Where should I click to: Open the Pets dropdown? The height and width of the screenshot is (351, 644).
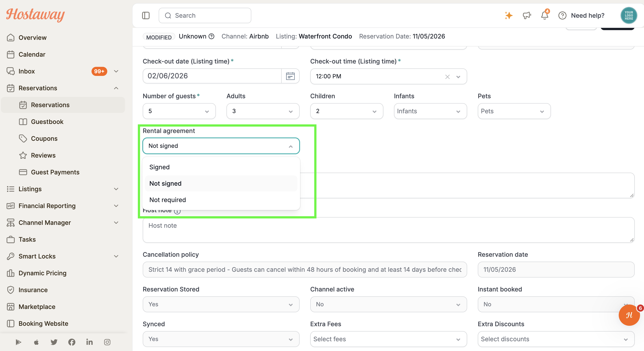514,111
